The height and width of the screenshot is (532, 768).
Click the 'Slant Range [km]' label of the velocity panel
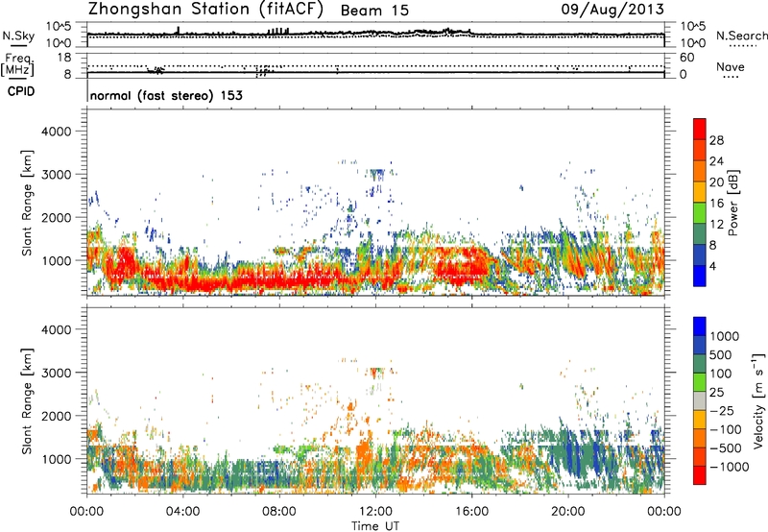point(27,400)
